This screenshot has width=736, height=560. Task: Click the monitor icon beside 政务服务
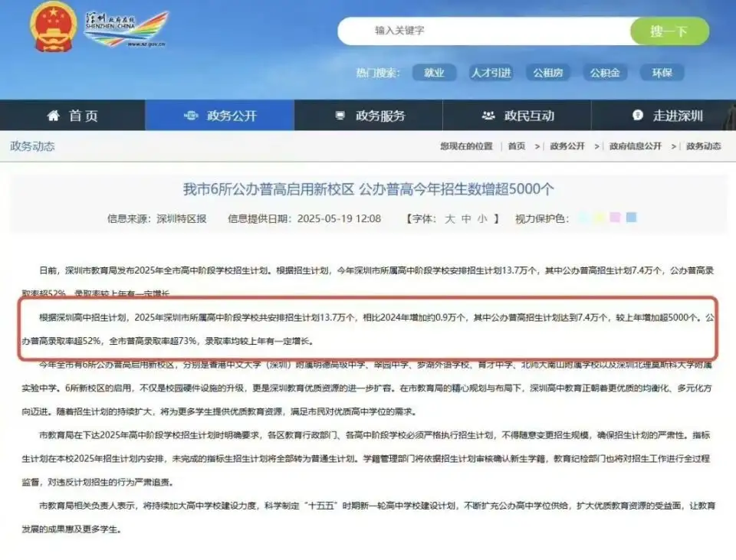[340, 116]
